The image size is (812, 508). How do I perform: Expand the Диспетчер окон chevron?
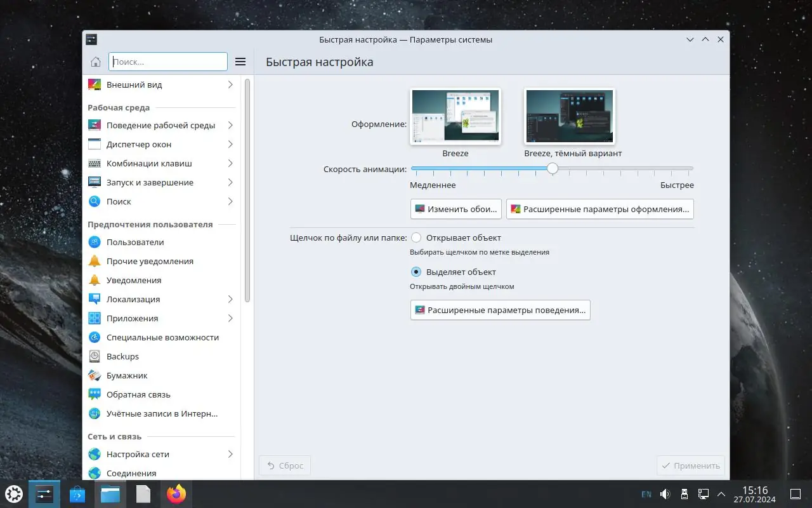tap(230, 144)
